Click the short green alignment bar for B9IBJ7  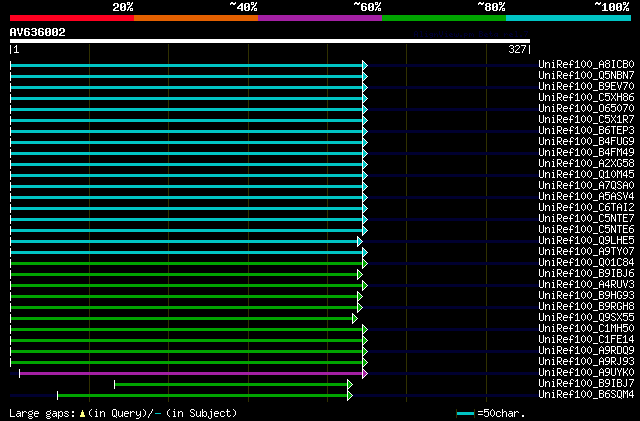click(x=231, y=385)
